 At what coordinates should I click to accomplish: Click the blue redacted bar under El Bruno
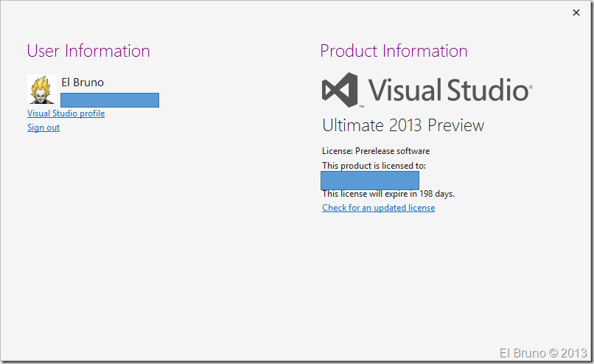click(x=110, y=100)
